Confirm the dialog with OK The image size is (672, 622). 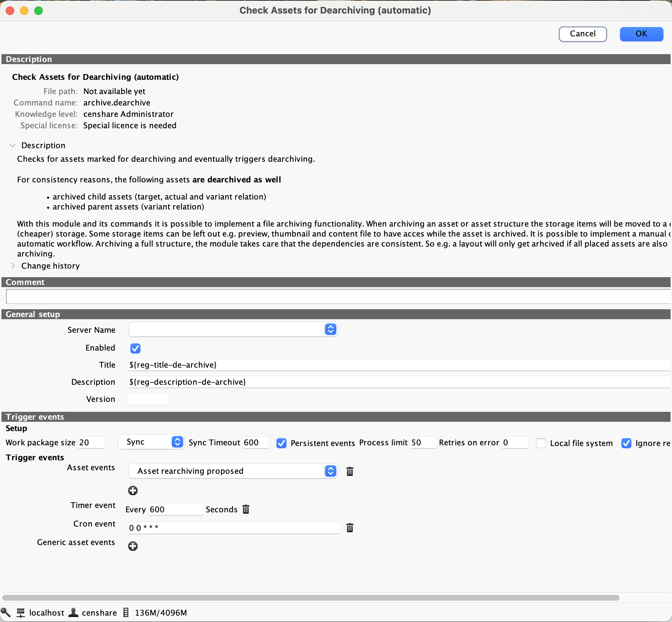click(641, 34)
